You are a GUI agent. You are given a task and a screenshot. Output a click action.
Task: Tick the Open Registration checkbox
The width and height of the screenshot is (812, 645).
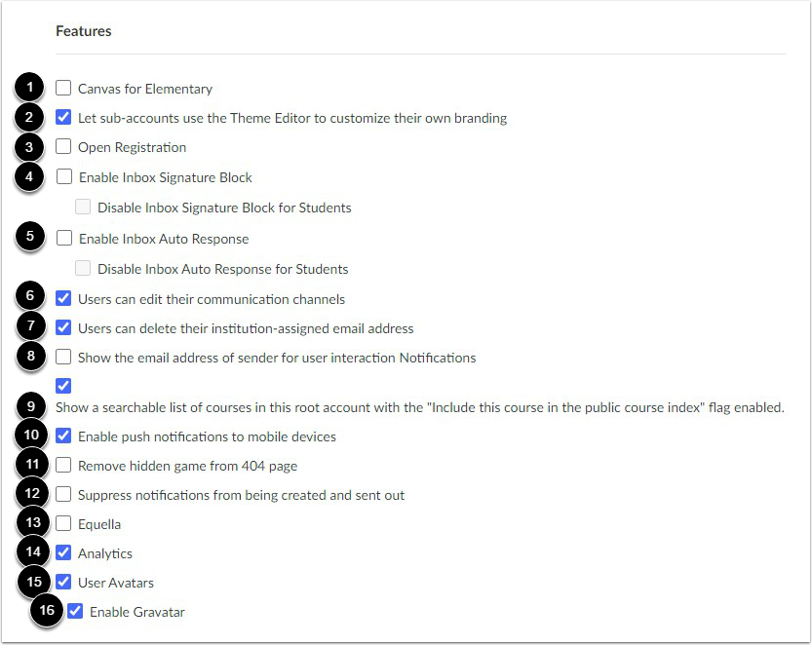[63, 146]
